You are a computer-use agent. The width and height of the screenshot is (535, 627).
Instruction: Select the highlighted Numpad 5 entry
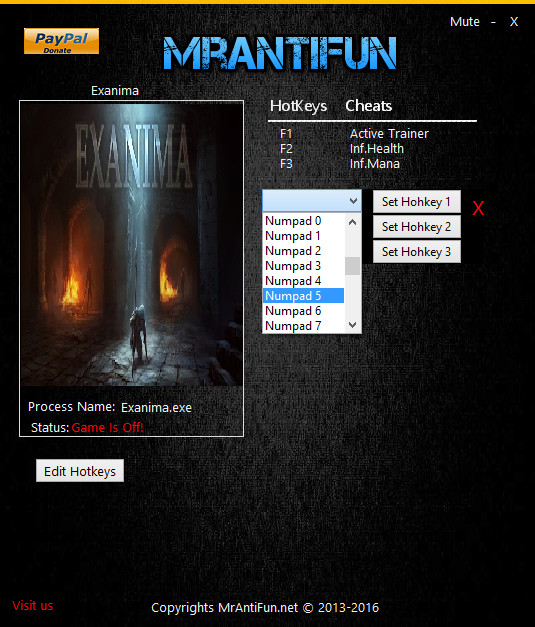[x=303, y=296]
